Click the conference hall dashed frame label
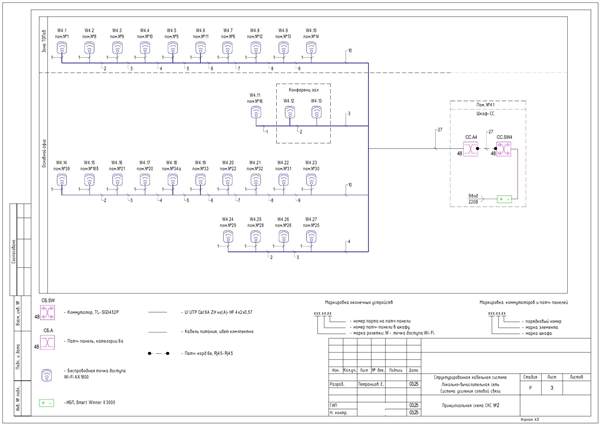The image size is (600, 425). [304, 90]
